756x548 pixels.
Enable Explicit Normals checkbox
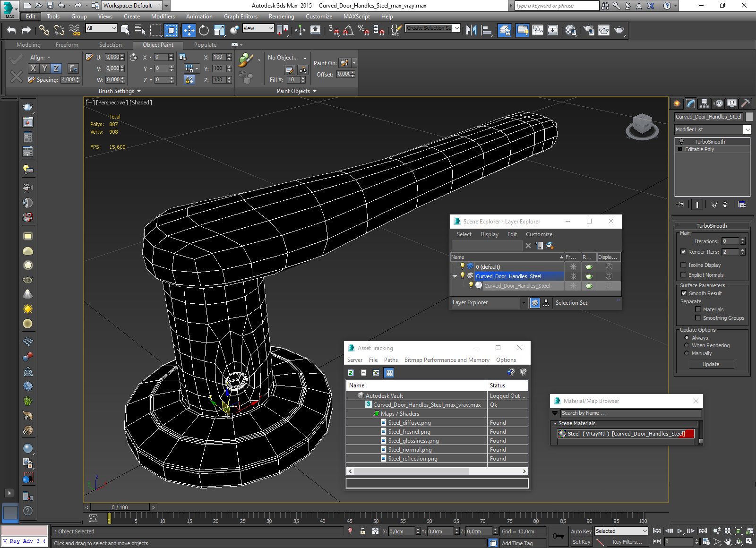(x=683, y=275)
